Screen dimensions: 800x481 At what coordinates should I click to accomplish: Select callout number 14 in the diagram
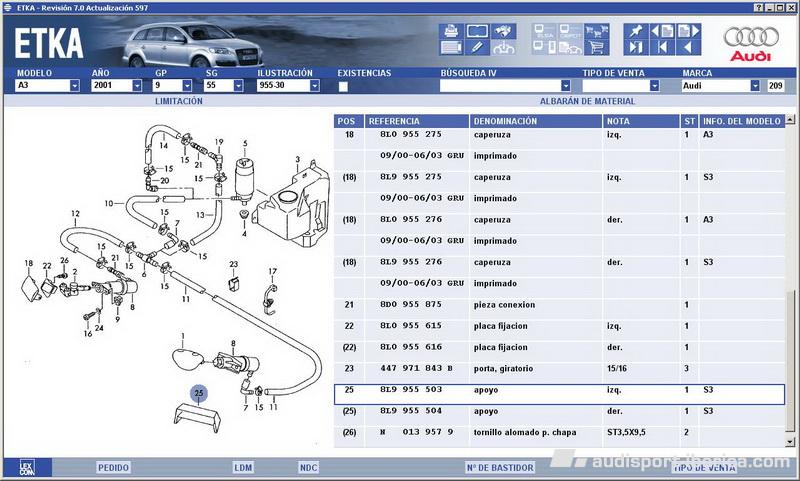pos(163,145)
